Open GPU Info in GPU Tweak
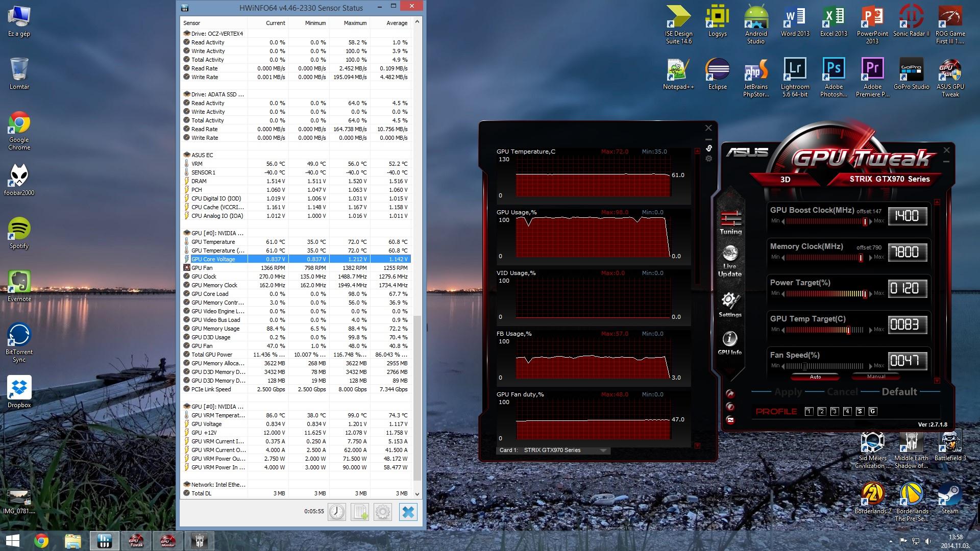 730,343
